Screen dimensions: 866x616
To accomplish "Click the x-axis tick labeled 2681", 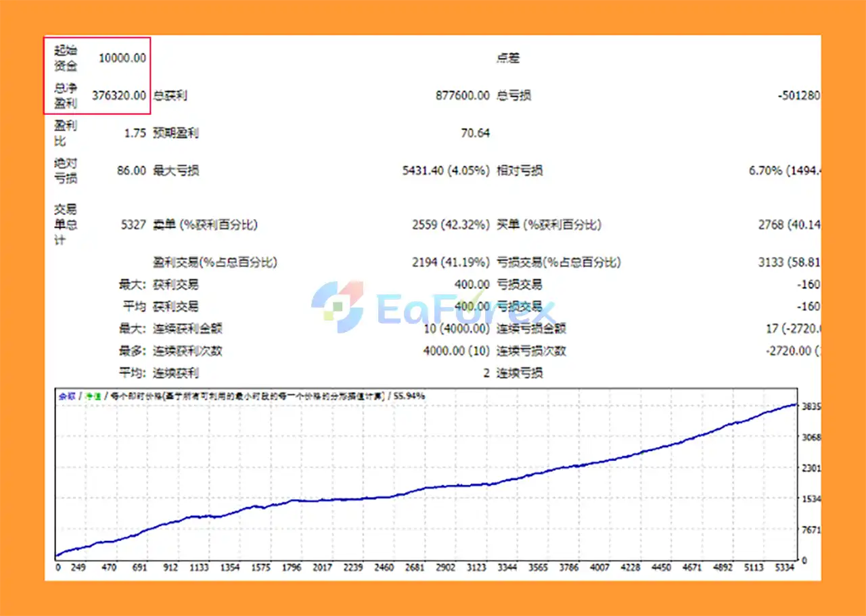I will click(x=414, y=568).
